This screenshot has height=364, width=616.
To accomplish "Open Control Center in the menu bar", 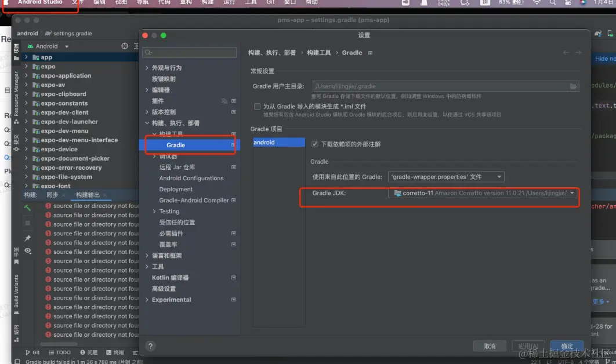I will coord(568,2).
